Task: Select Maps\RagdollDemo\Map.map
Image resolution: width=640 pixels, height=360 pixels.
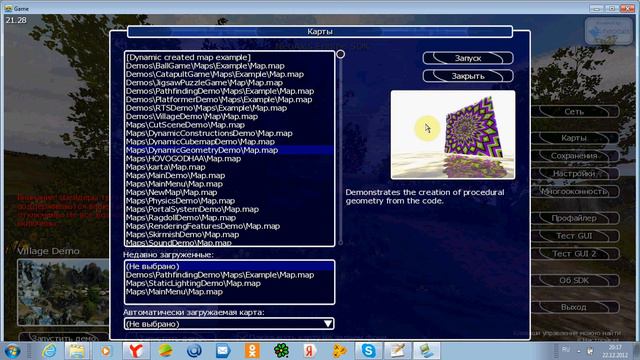Action: [229, 218]
